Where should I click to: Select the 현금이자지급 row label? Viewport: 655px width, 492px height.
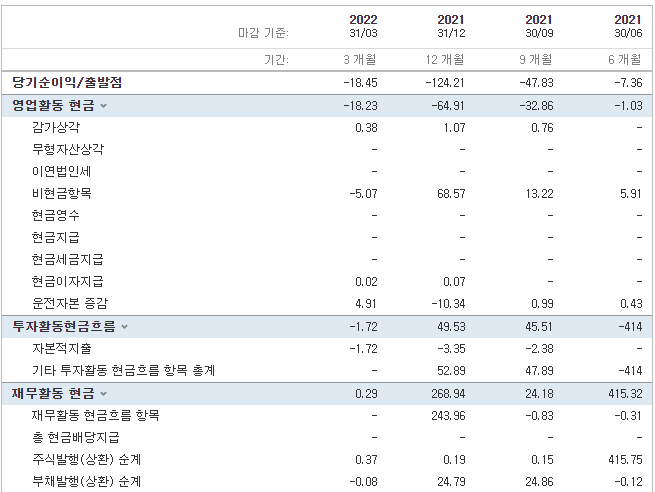(x=67, y=282)
